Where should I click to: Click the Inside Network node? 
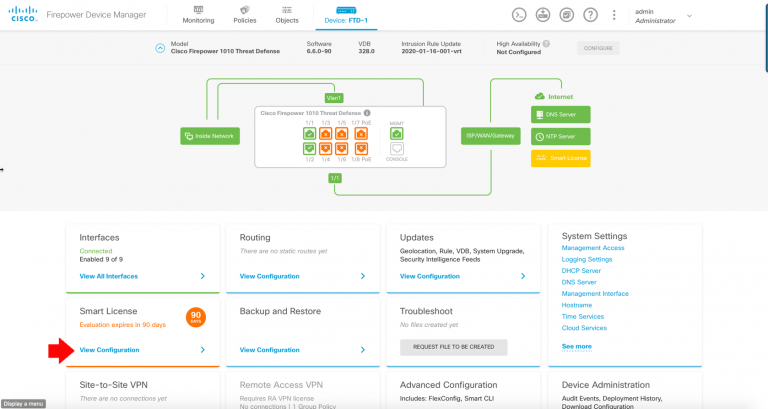[210, 136]
